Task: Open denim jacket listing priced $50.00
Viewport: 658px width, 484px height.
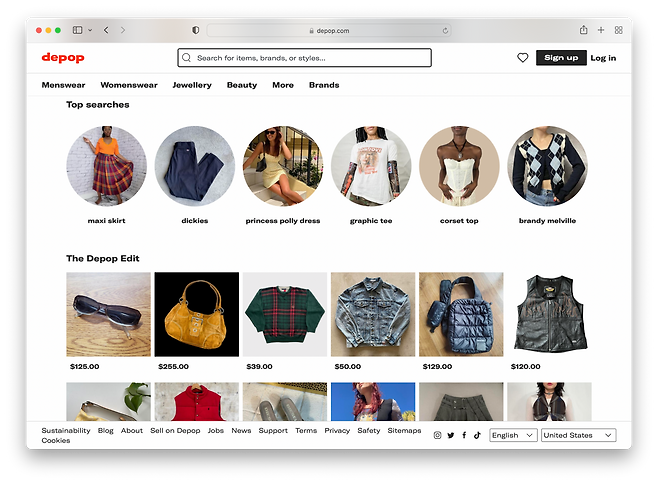Action: 373,314
